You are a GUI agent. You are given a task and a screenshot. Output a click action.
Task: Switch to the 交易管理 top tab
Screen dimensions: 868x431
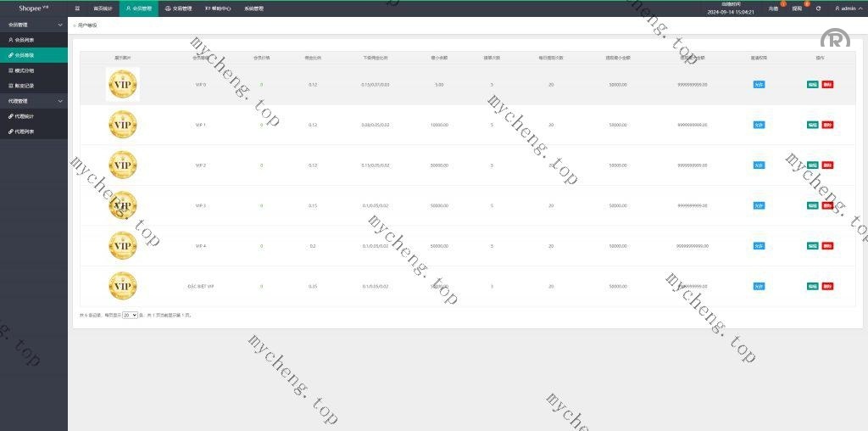178,8
